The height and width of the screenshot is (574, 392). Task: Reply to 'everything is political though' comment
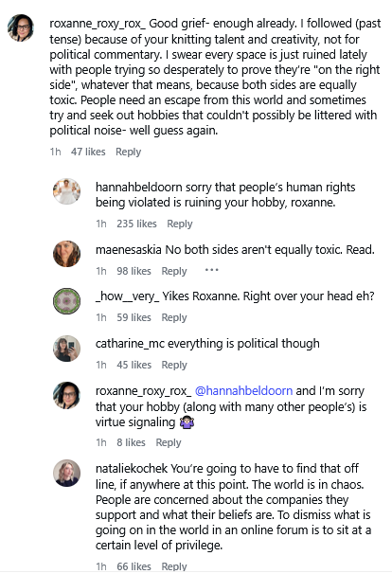pyautogui.click(x=174, y=365)
